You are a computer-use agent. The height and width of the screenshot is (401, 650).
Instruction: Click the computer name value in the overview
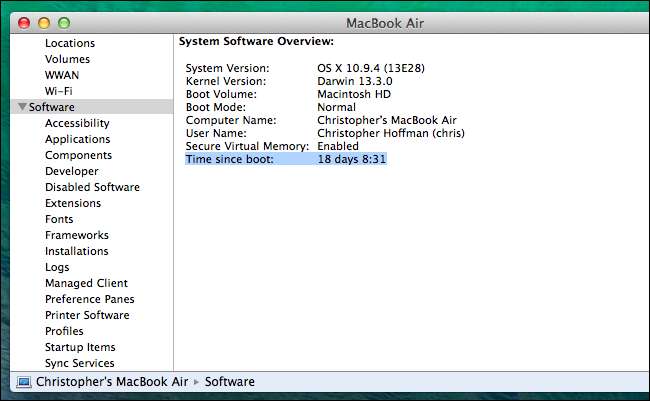click(x=387, y=120)
